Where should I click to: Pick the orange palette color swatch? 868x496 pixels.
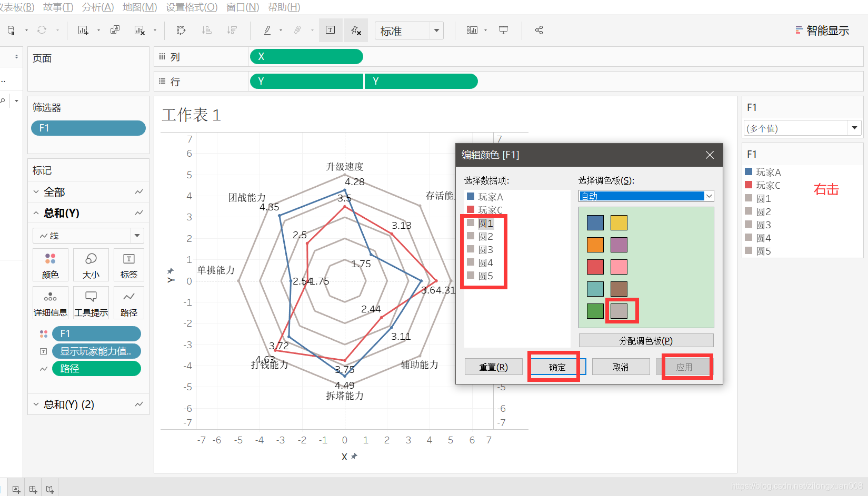[595, 245]
